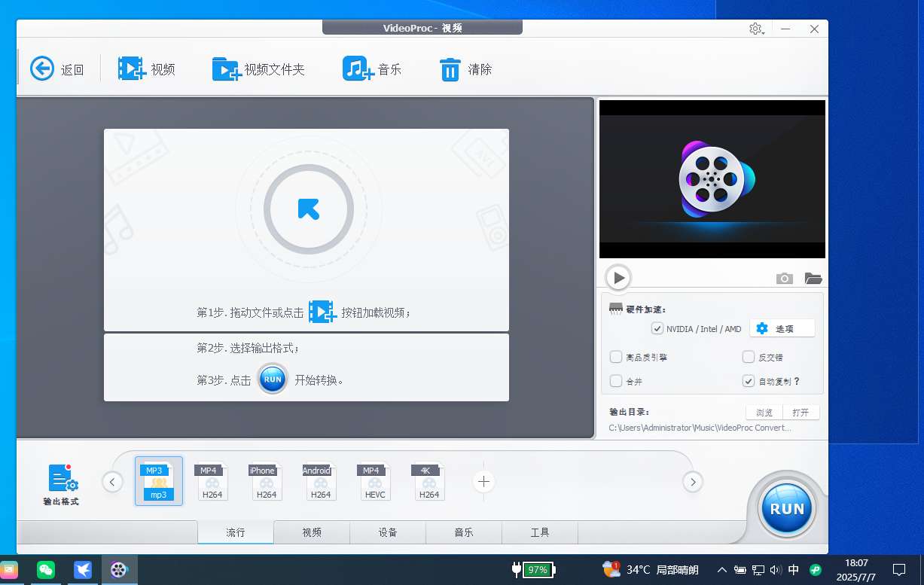
Task: Switch to the 设备 tab
Action: [388, 532]
